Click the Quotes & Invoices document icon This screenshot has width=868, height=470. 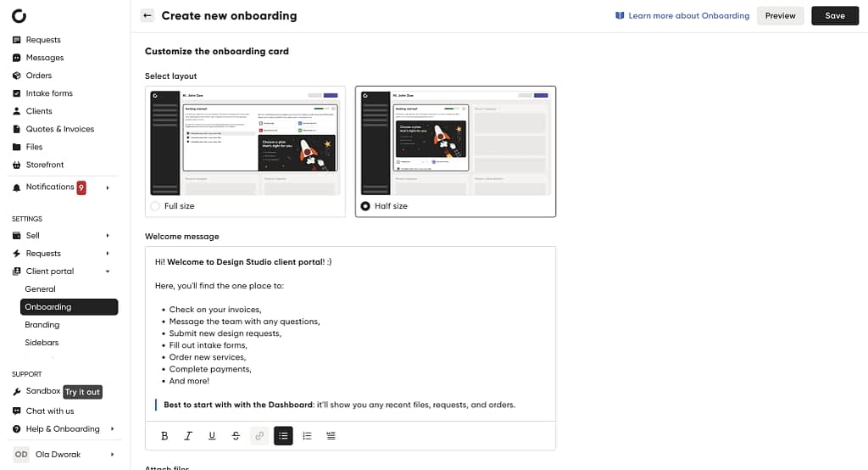pos(17,129)
